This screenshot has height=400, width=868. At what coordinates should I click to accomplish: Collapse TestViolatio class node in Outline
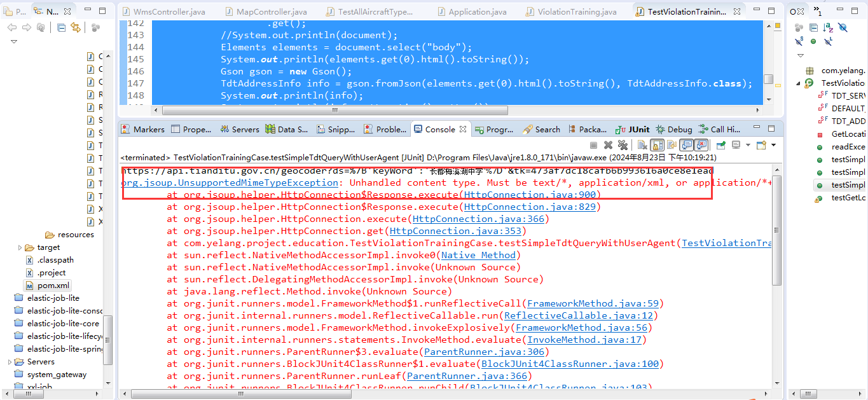pos(798,83)
